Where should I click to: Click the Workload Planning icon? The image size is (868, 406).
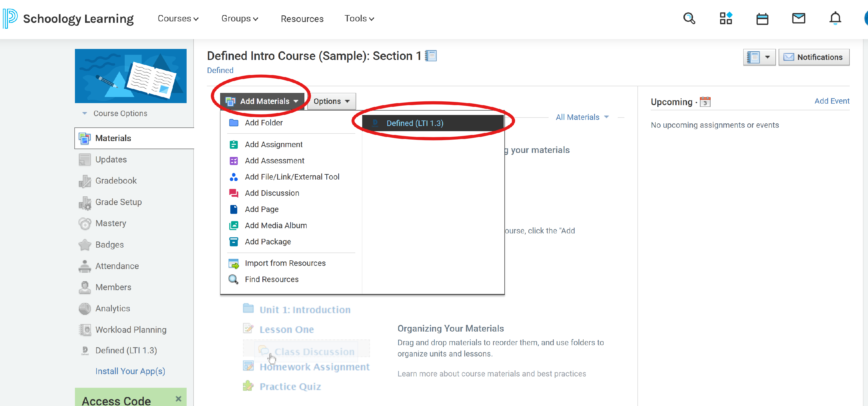click(84, 330)
